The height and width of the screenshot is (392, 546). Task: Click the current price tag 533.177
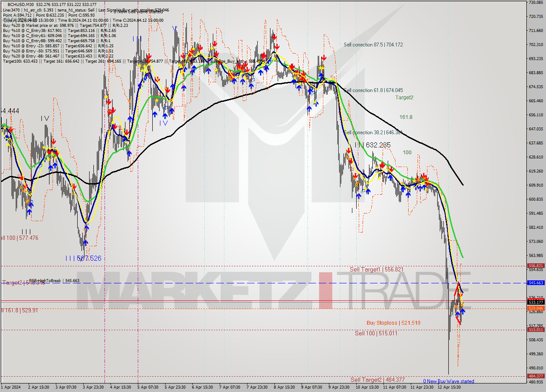[x=536, y=302]
